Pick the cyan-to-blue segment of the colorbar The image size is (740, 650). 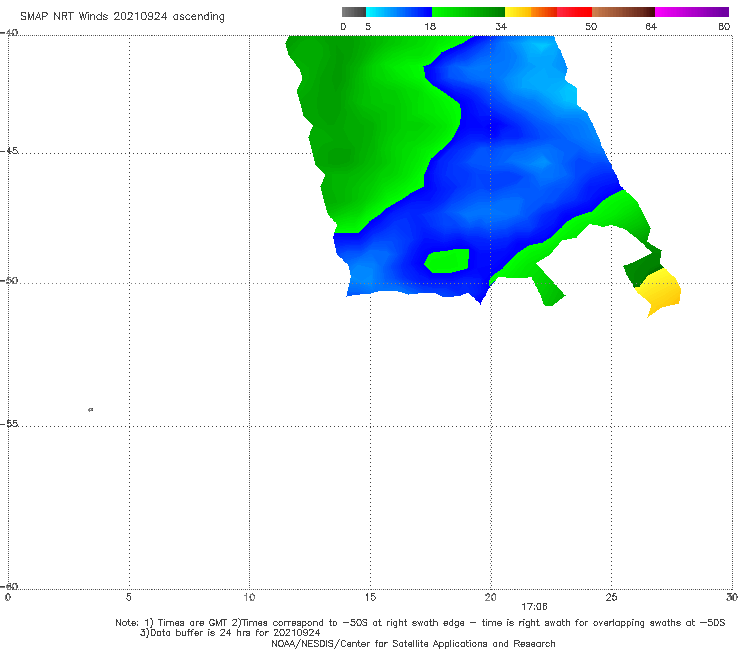(399, 12)
